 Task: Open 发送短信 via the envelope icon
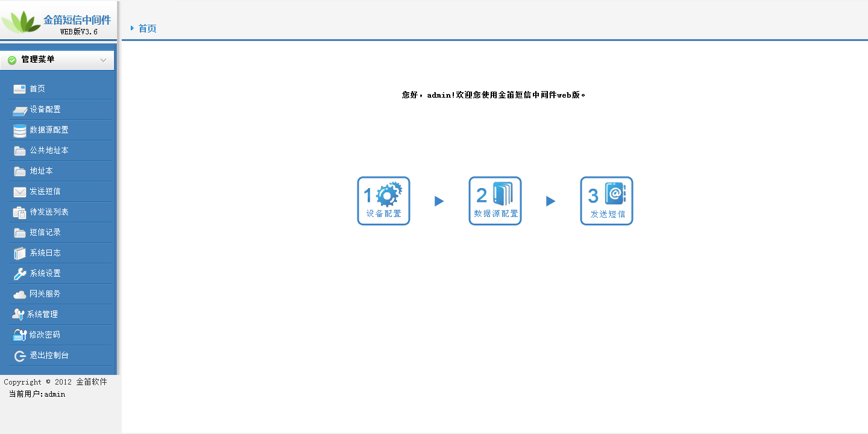tap(19, 191)
